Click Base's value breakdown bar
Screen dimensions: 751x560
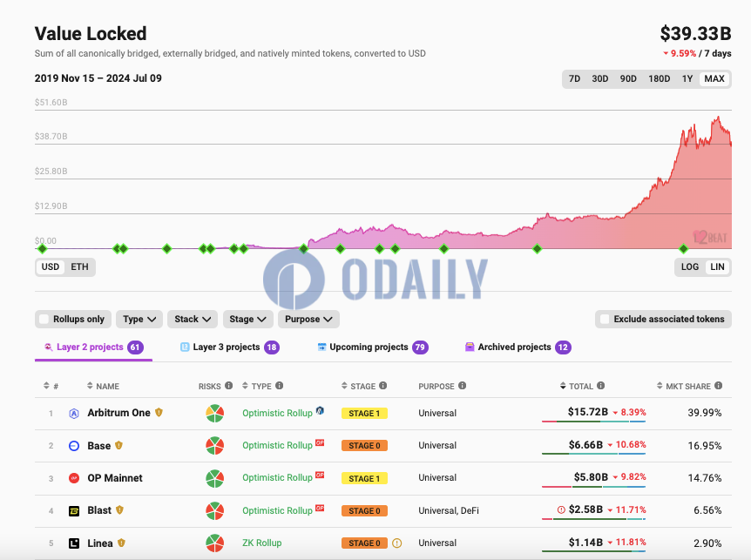pos(594,454)
